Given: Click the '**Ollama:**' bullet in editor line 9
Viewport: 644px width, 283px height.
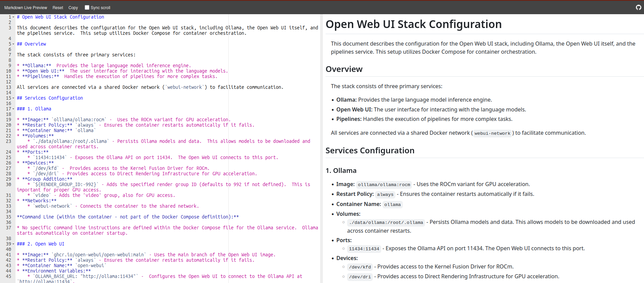Looking at the screenshot, I should (x=37, y=66).
